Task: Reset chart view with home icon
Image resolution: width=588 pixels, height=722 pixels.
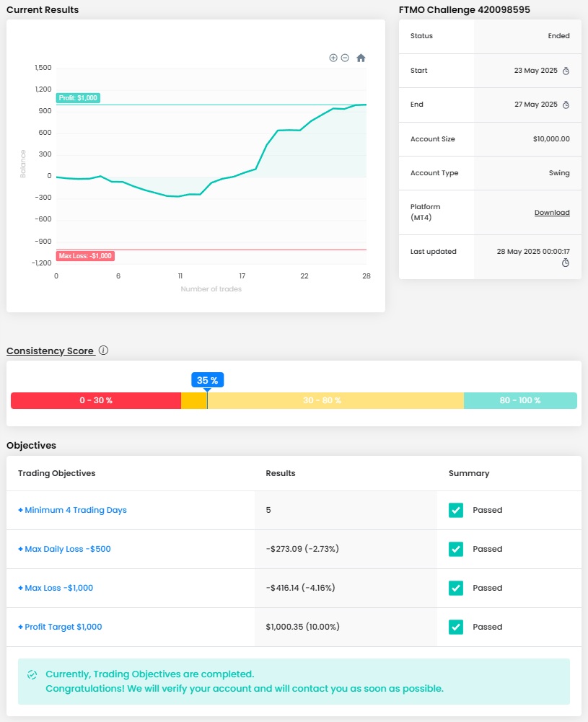Action: 361,58
